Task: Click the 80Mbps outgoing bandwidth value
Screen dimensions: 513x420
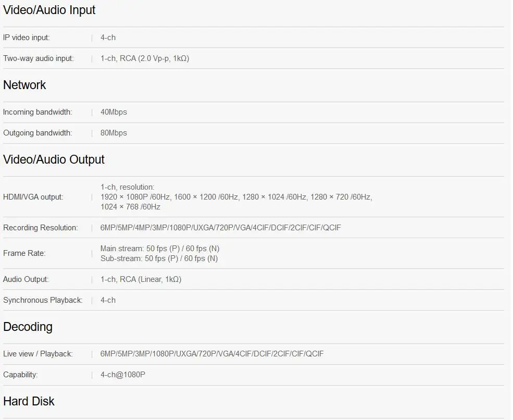Action: pos(114,133)
